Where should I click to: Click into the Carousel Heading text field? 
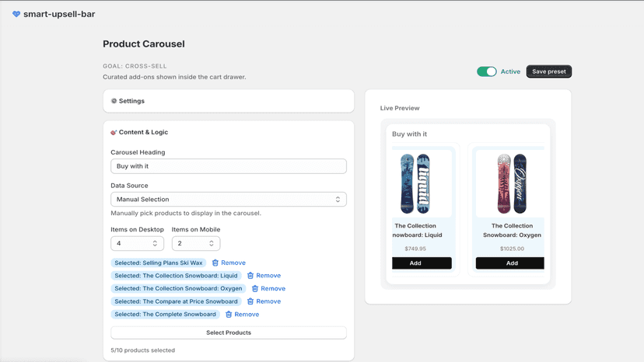coord(229,166)
